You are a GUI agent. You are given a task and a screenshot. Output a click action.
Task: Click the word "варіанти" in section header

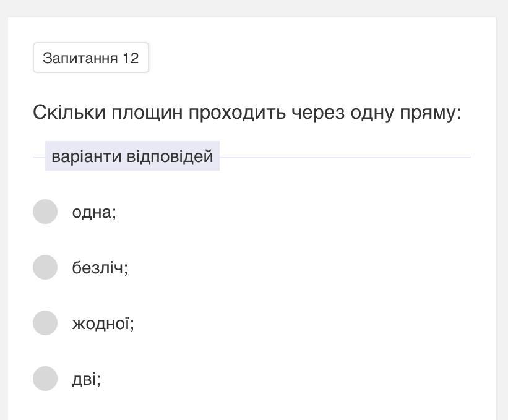click(87, 156)
